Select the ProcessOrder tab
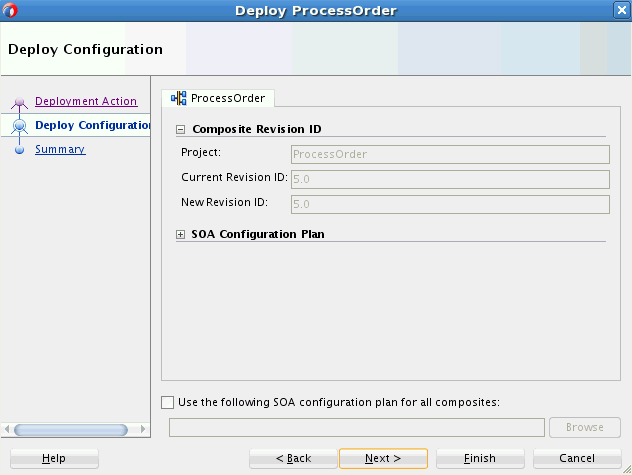 tap(218, 98)
